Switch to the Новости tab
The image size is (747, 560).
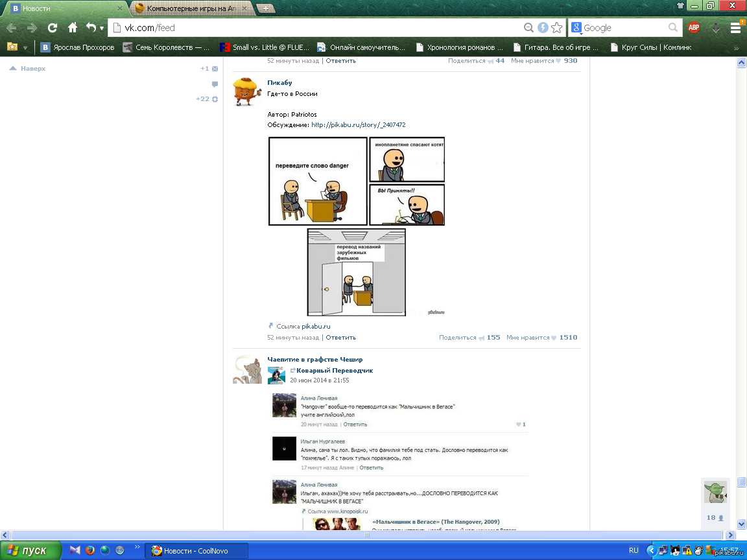[x=65, y=8]
